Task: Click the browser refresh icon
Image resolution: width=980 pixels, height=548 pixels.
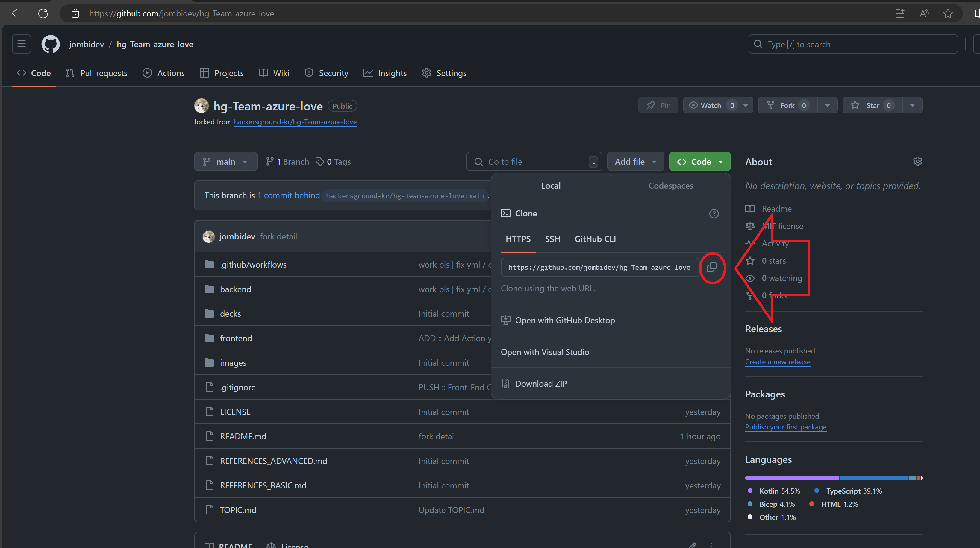Action: 43,14
